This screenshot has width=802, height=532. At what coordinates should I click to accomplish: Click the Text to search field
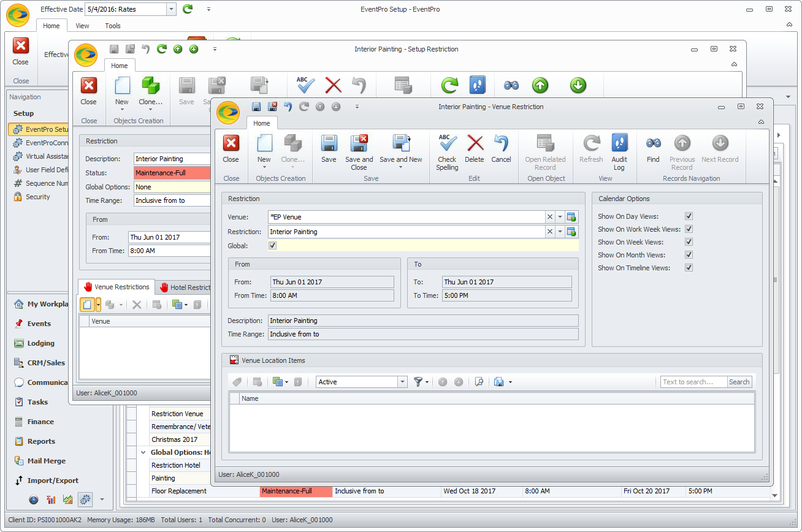click(x=693, y=382)
